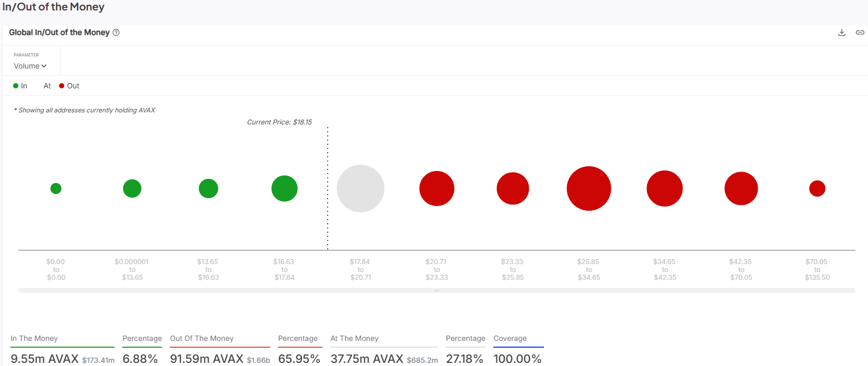Click the At The Money summary label
This screenshot has width=868, height=366.
354,338
